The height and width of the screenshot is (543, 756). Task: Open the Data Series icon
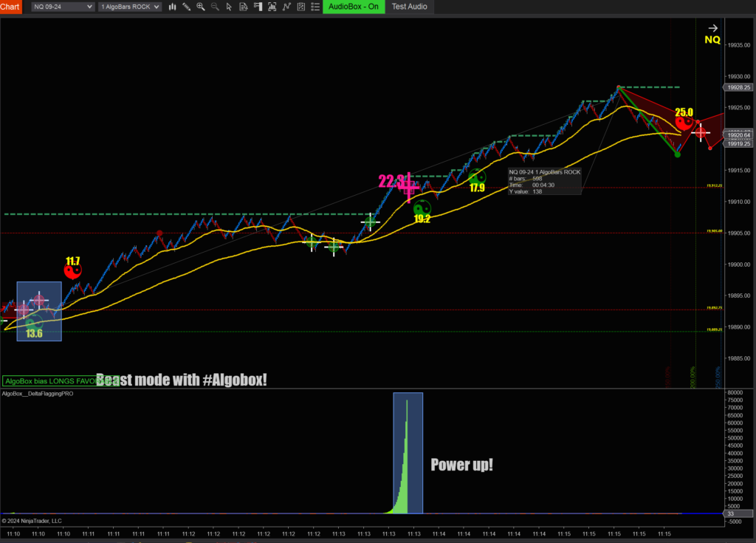tap(272, 7)
